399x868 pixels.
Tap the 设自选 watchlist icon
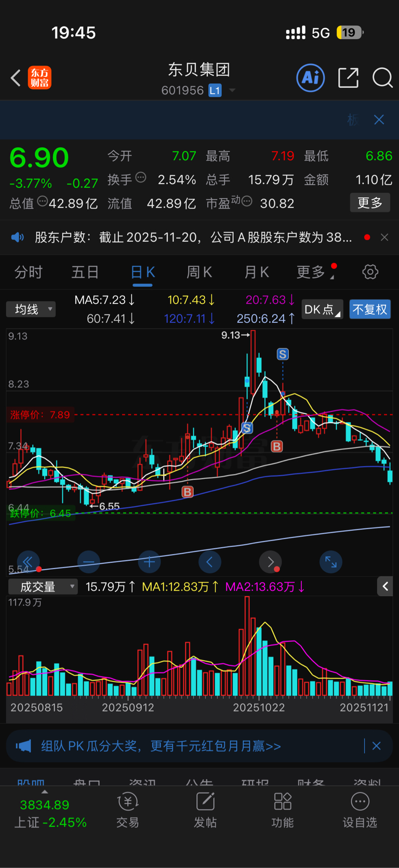coord(360,810)
